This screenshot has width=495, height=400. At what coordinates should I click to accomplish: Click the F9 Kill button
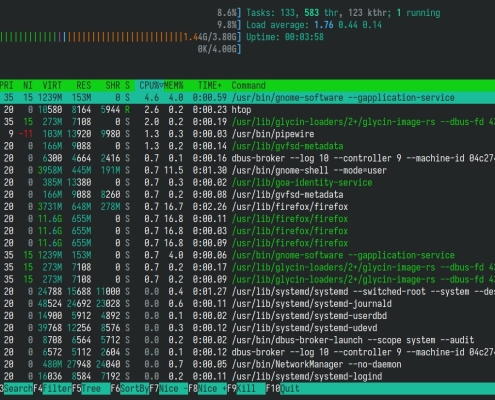[246, 389]
